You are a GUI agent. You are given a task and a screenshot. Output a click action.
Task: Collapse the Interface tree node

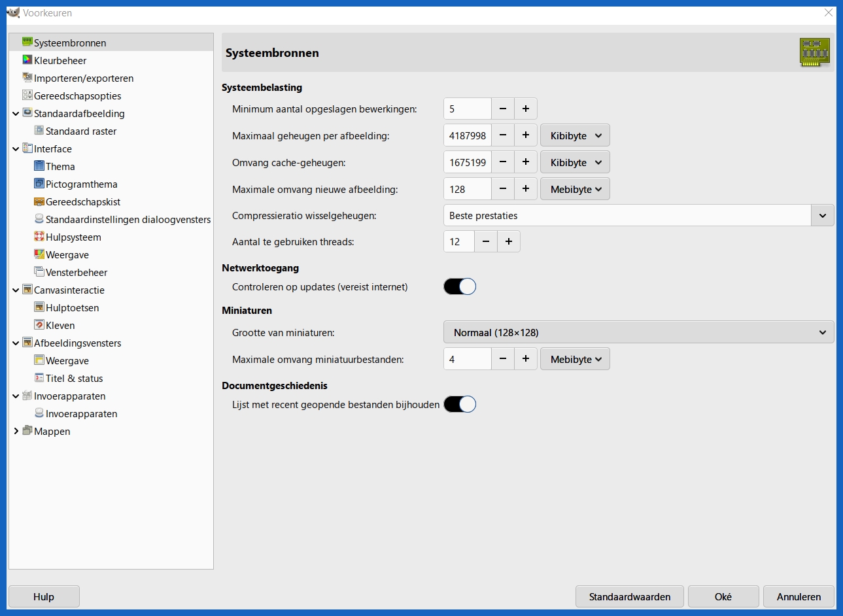[x=16, y=149]
